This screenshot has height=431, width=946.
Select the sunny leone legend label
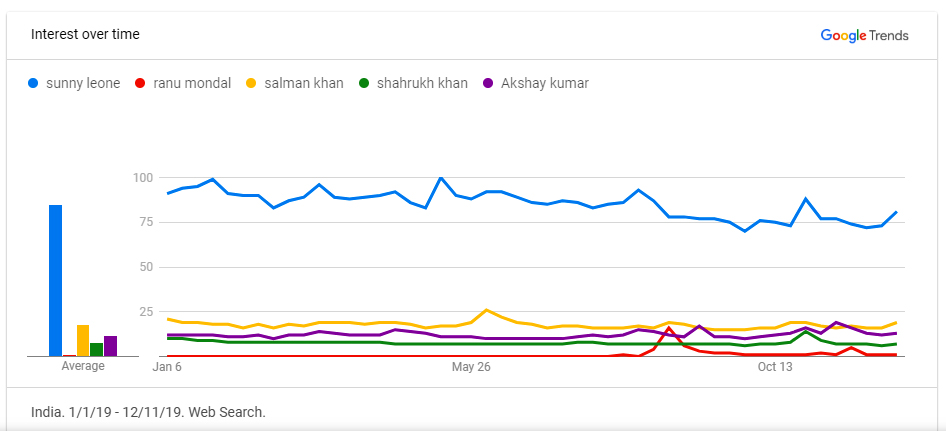tap(83, 83)
